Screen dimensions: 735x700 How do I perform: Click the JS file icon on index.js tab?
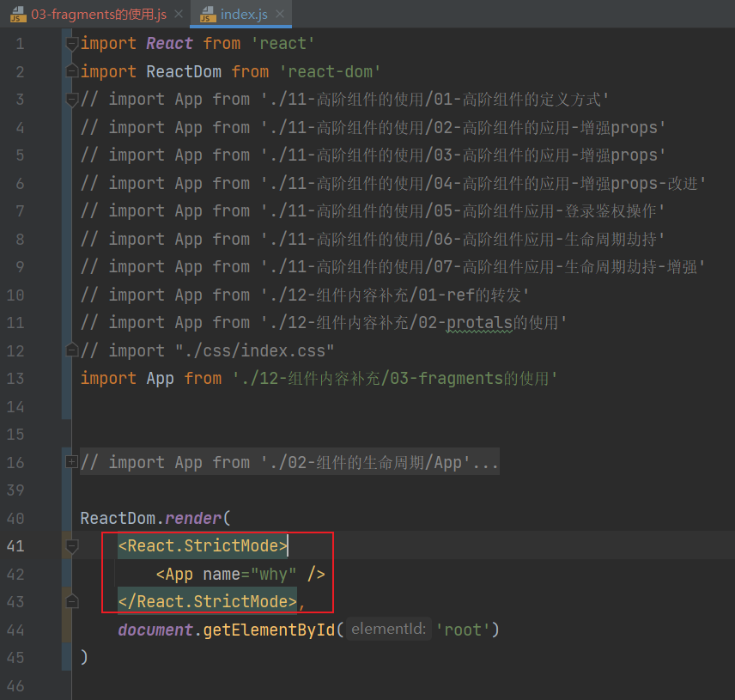(x=208, y=15)
